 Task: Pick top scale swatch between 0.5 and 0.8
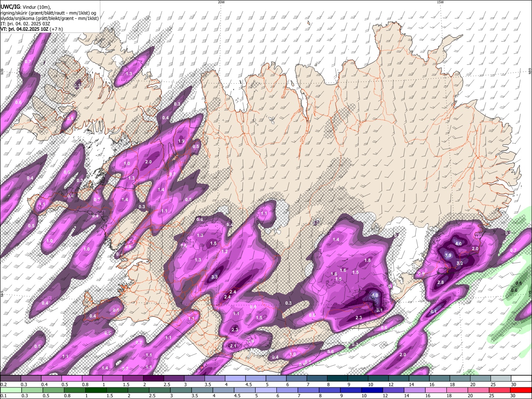[x=71, y=378]
